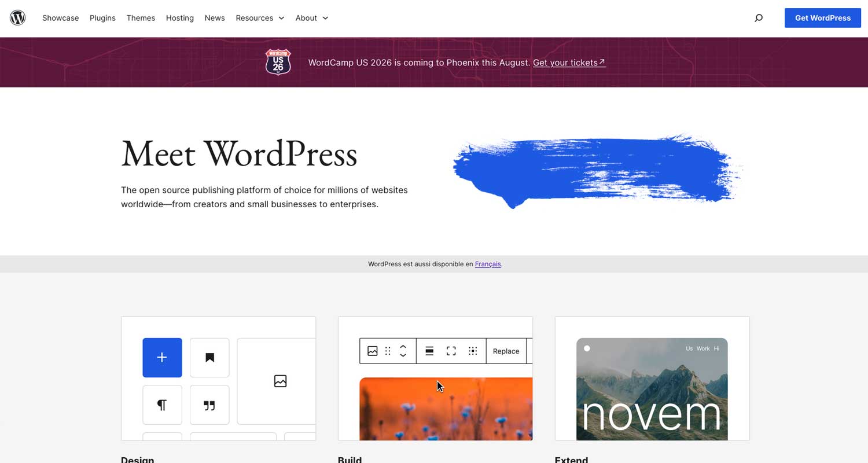Click the drag handle dots icon
Screen dimensions: 868x463
point(388,351)
